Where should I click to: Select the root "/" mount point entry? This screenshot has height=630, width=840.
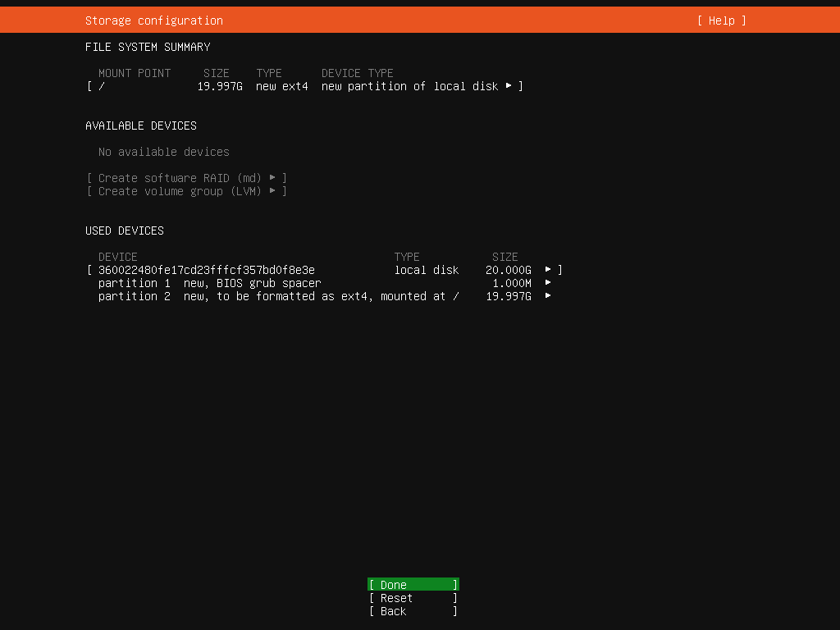(102, 86)
